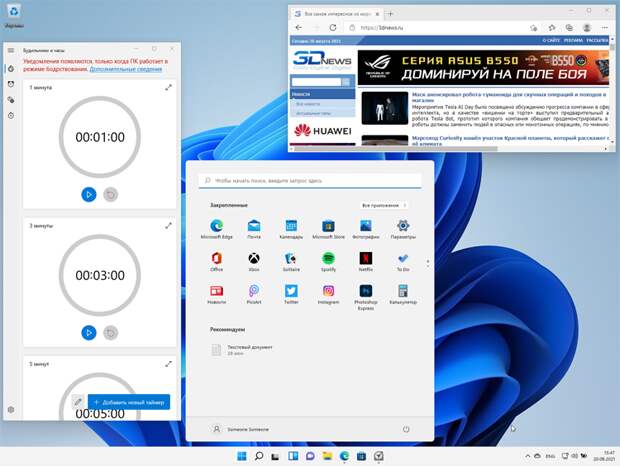Open the All apps list
The width and height of the screenshot is (620, 466).
(x=384, y=206)
